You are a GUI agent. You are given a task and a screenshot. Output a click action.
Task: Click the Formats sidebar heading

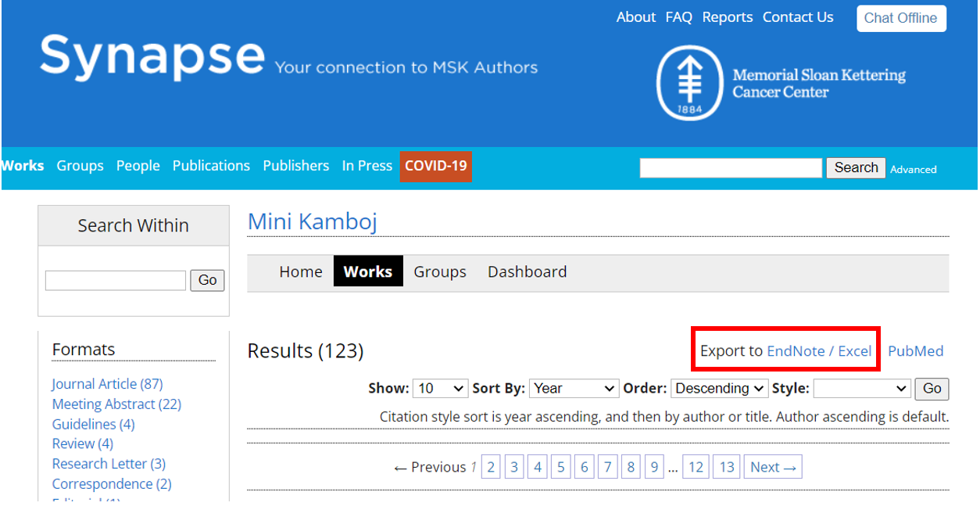point(84,350)
